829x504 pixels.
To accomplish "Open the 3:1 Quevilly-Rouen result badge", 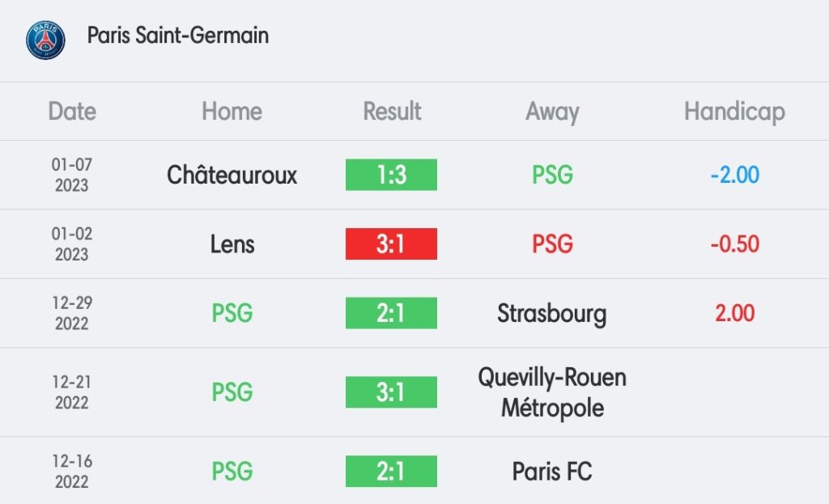I will [391, 392].
